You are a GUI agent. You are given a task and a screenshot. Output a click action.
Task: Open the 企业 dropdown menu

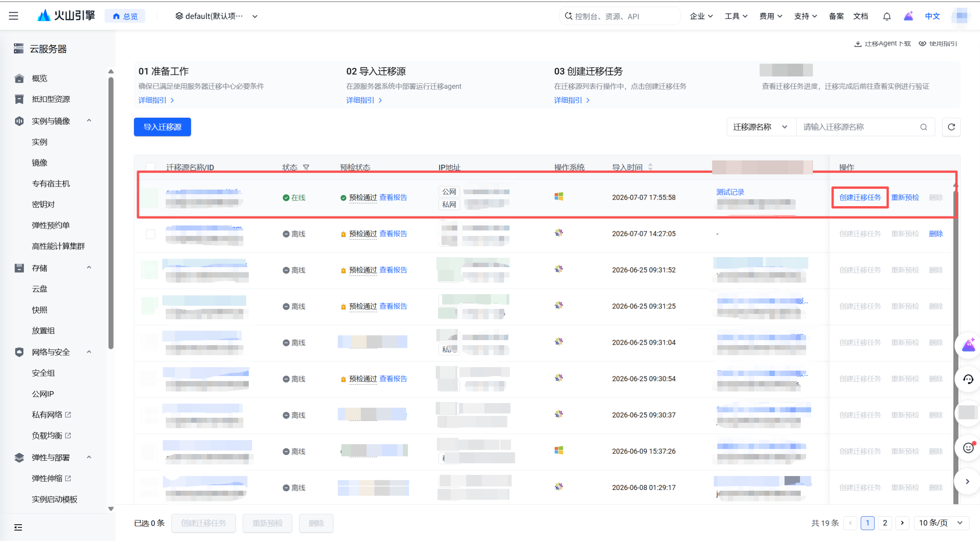click(701, 16)
